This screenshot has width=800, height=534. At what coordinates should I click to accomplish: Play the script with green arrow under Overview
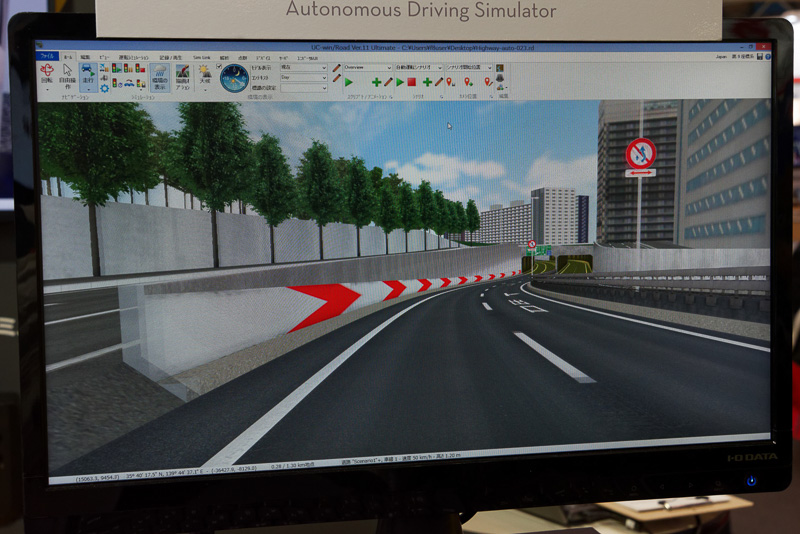(x=349, y=82)
